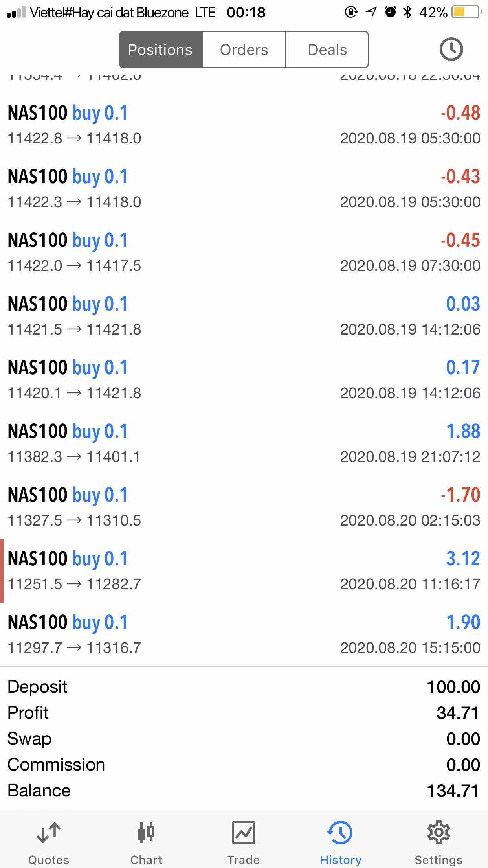This screenshot has width=488, height=868.
Task: Tap the Deposit row showing 100.00
Action: (244, 687)
